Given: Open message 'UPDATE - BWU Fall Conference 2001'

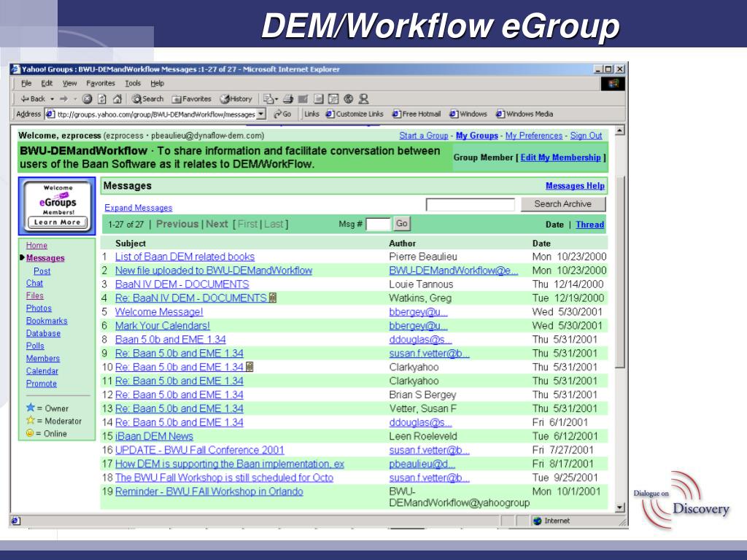Looking at the screenshot, I should tap(200, 450).
